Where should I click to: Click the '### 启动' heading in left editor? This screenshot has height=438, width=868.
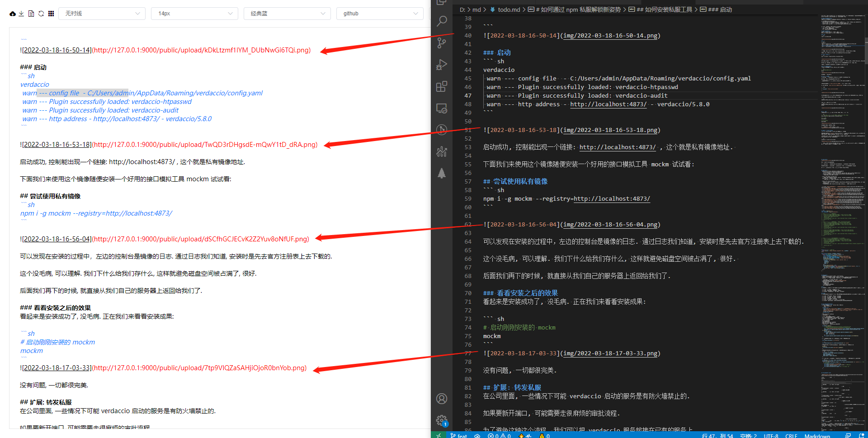(x=33, y=67)
